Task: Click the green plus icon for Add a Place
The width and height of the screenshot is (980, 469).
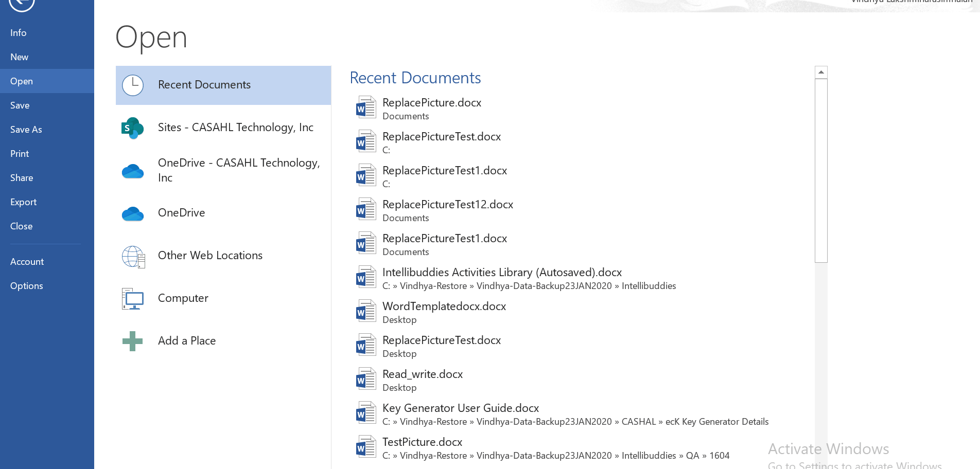Action: tap(133, 341)
